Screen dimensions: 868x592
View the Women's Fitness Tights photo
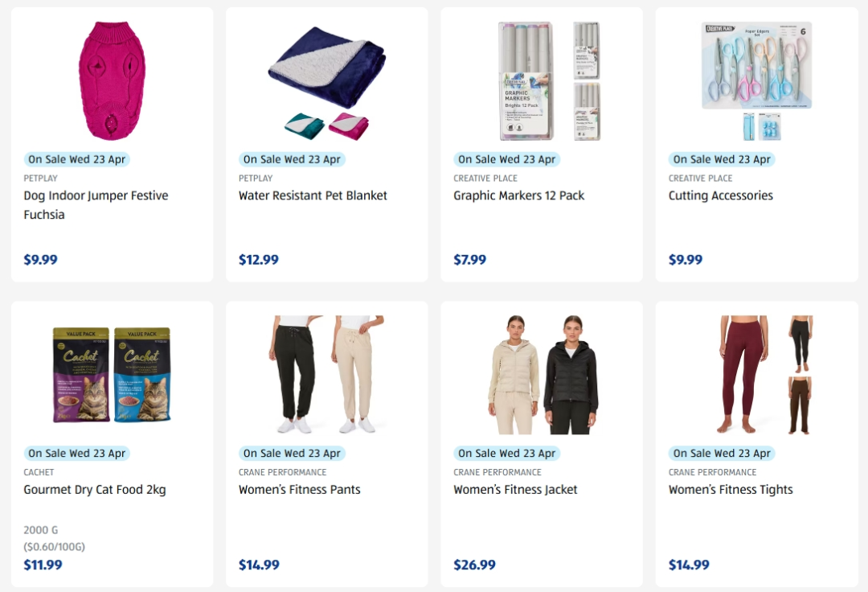(766, 375)
